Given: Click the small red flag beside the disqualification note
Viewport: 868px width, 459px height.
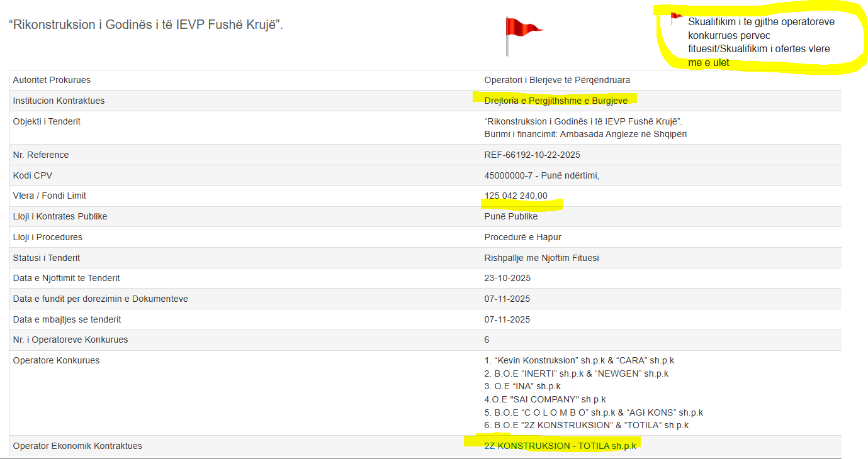Looking at the screenshot, I should 676,18.
